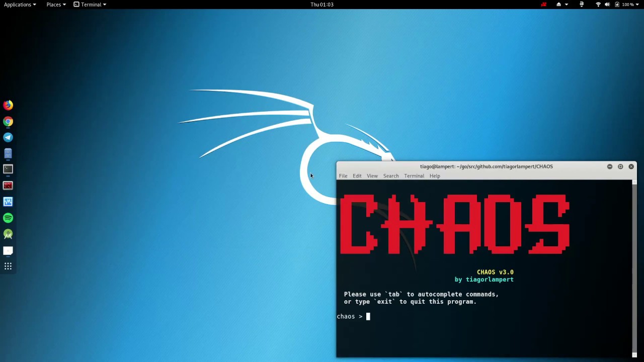
Task: Toggle the AutoKey tray icon
Action: [x=582, y=5]
